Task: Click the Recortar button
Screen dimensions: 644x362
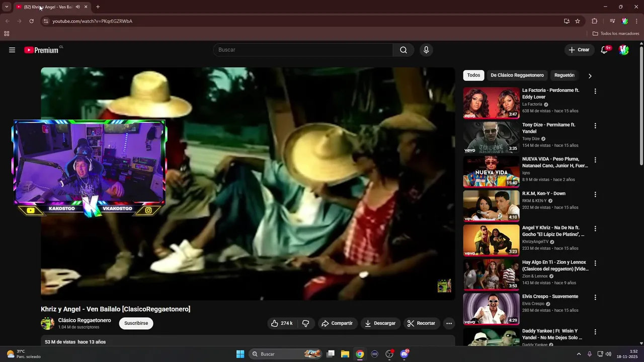Action: click(422, 323)
